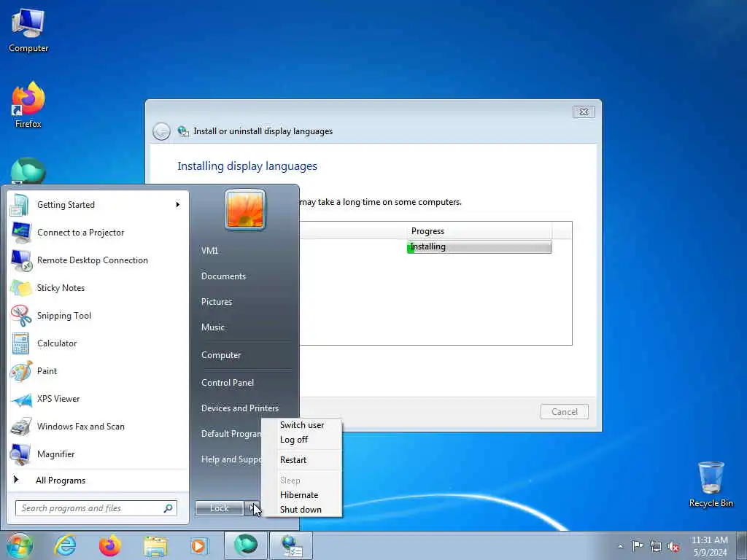Select Restart from power menu
747x560 pixels.
[302, 460]
